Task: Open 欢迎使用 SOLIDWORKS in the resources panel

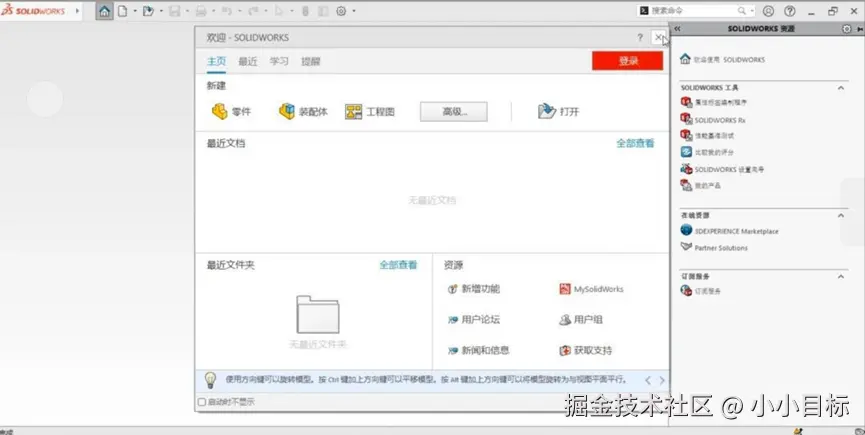Action: 722,59
